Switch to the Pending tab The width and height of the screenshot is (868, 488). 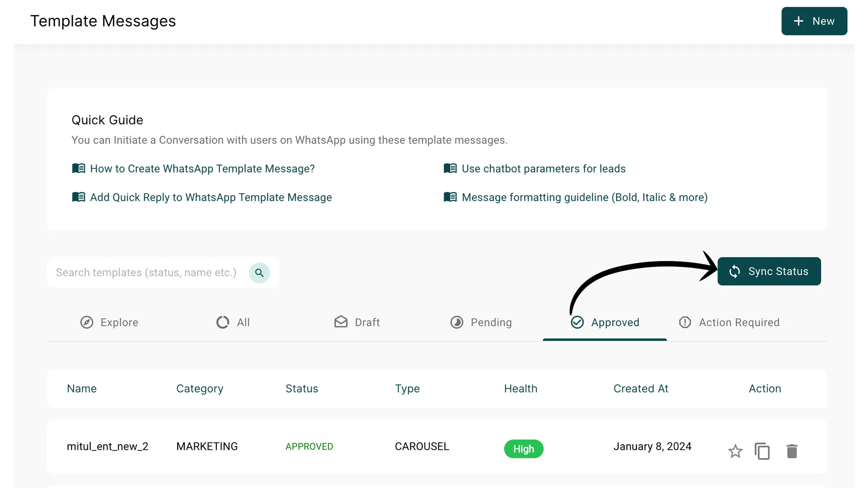point(490,322)
